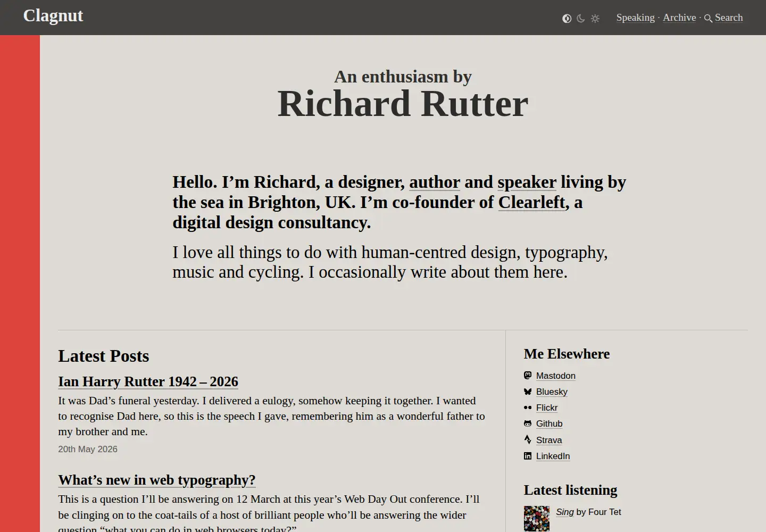Visit the Clearleft link
766x532 pixels.
[531, 202]
